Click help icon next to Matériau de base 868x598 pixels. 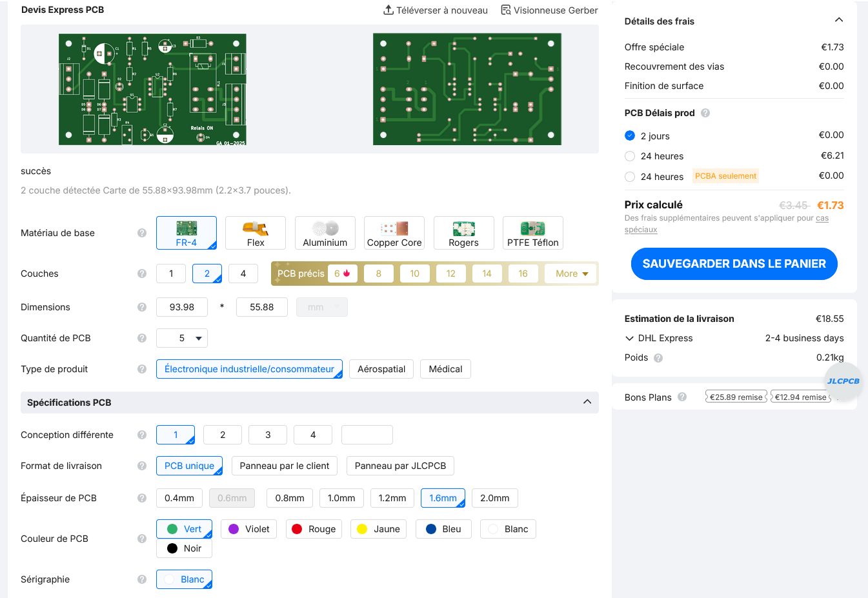click(x=142, y=233)
